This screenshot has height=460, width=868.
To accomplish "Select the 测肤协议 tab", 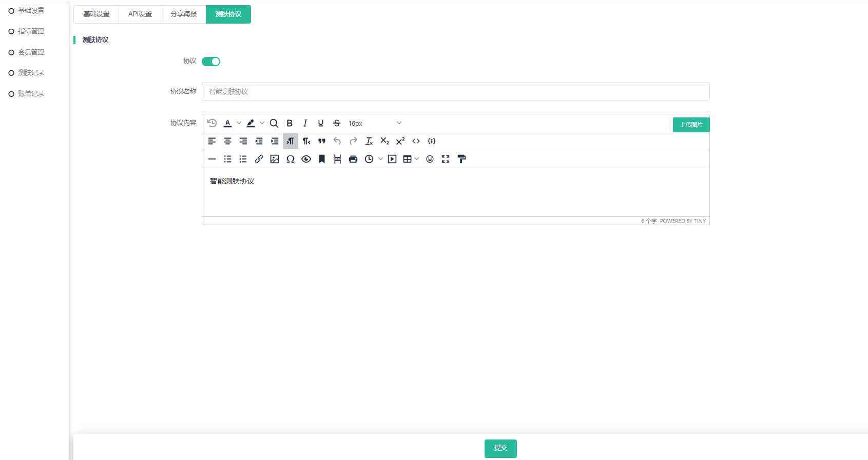I will pyautogui.click(x=228, y=14).
